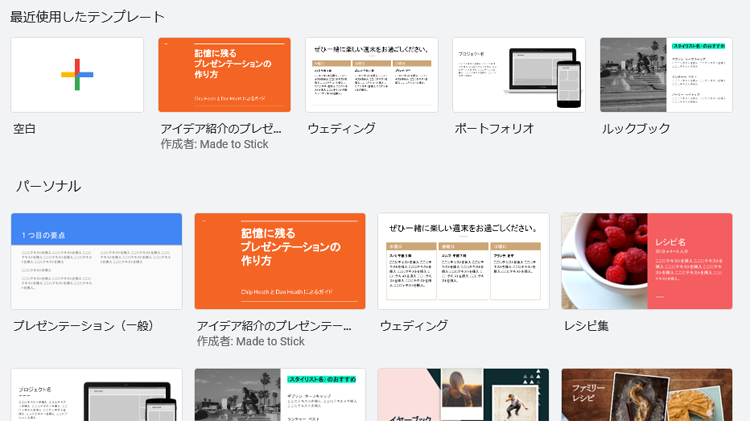Open the bottom-row skateboarder lookbook thumbnail

point(280,395)
